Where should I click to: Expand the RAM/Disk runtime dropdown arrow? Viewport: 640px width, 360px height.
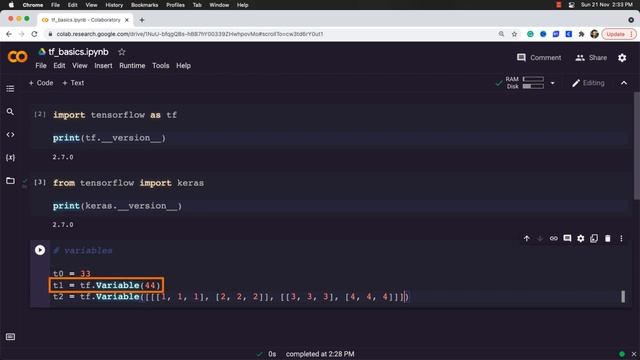click(552, 83)
